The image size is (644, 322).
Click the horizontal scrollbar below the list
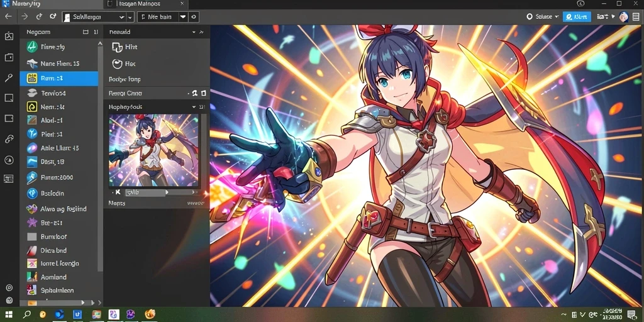pyautogui.click(x=57, y=303)
